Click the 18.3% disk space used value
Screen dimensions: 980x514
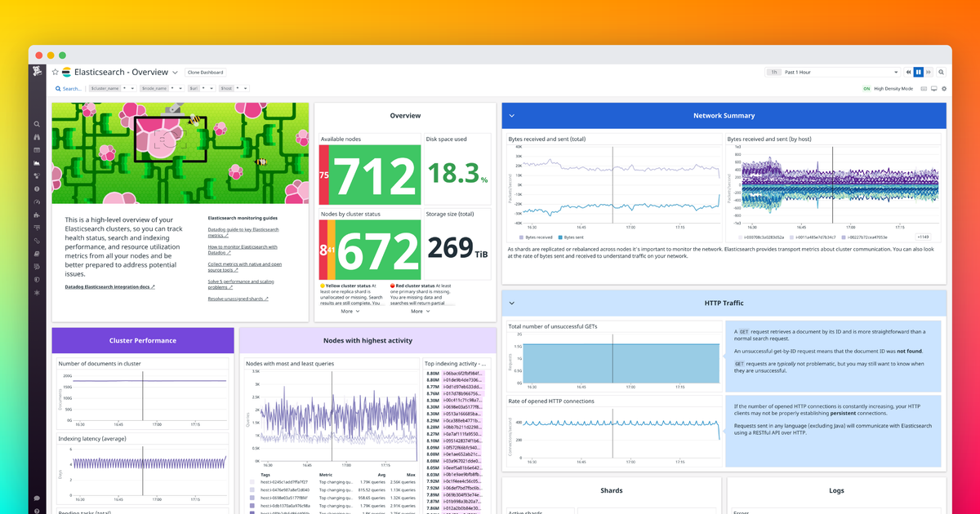tap(459, 175)
